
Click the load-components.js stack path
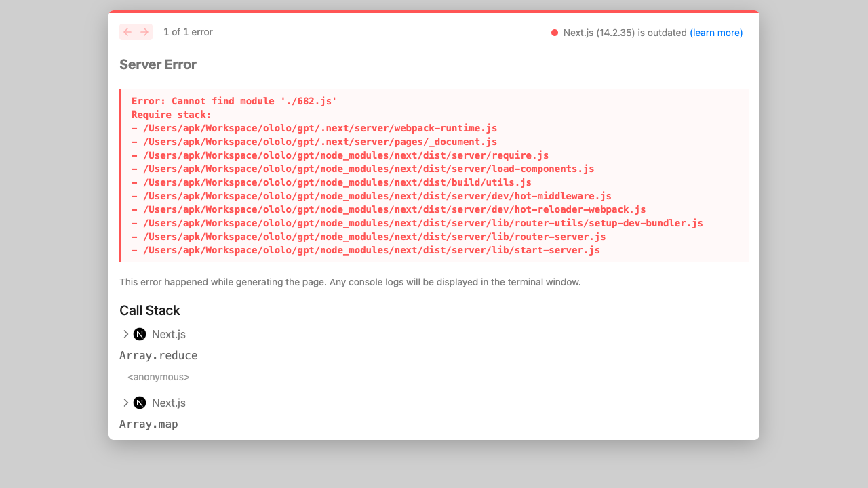[363, 169]
